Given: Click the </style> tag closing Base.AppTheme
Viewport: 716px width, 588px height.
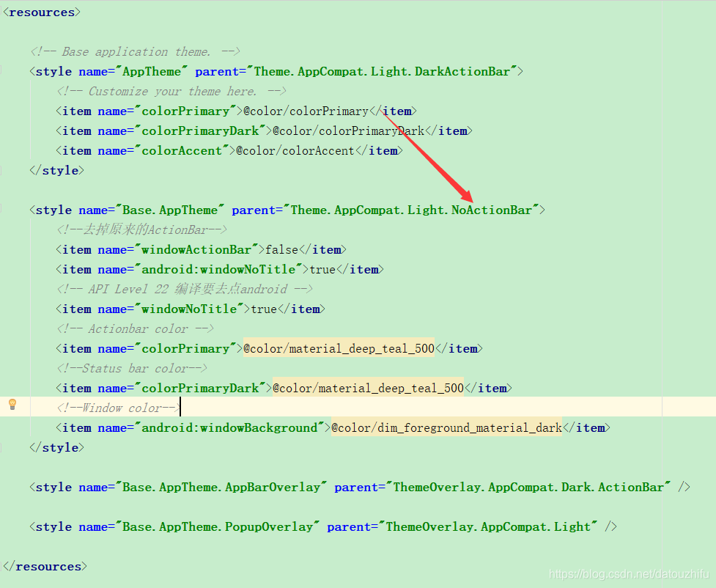Looking at the screenshot, I should click(56, 448).
